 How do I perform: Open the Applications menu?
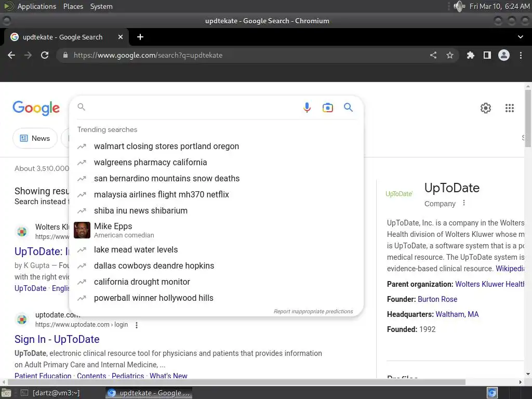click(x=37, y=6)
